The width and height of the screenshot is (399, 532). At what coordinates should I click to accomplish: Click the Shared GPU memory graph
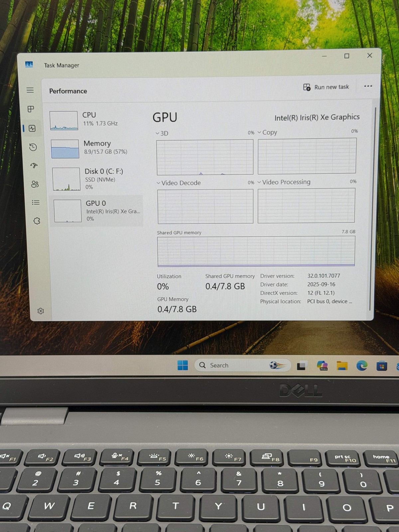(256, 251)
